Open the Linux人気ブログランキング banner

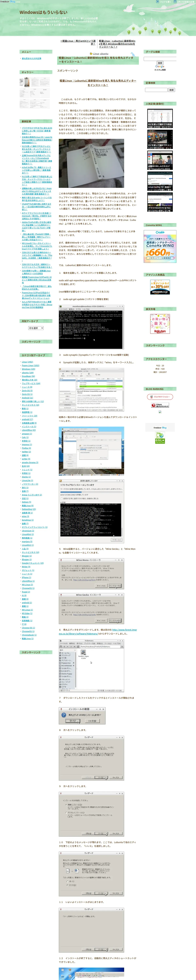pos(160,406)
